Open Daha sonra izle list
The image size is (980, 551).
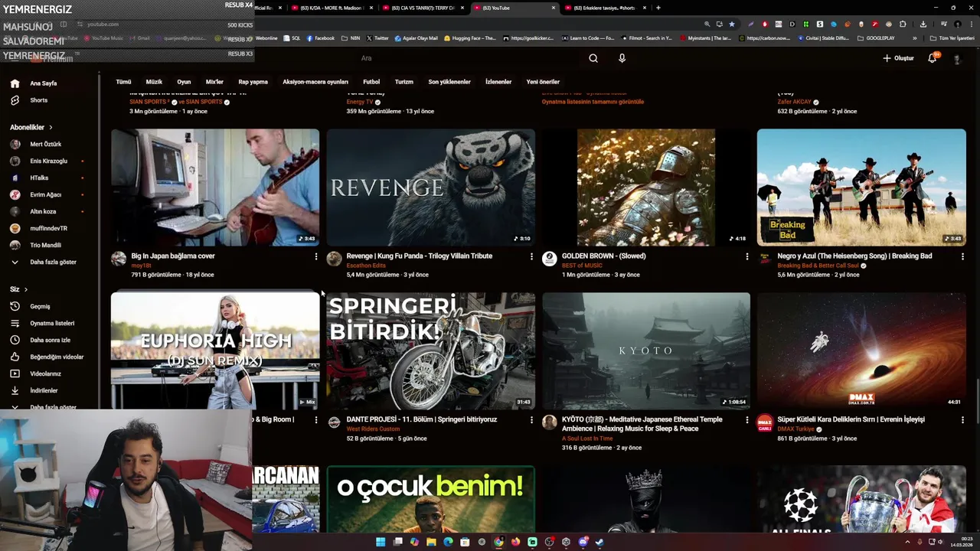point(51,340)
